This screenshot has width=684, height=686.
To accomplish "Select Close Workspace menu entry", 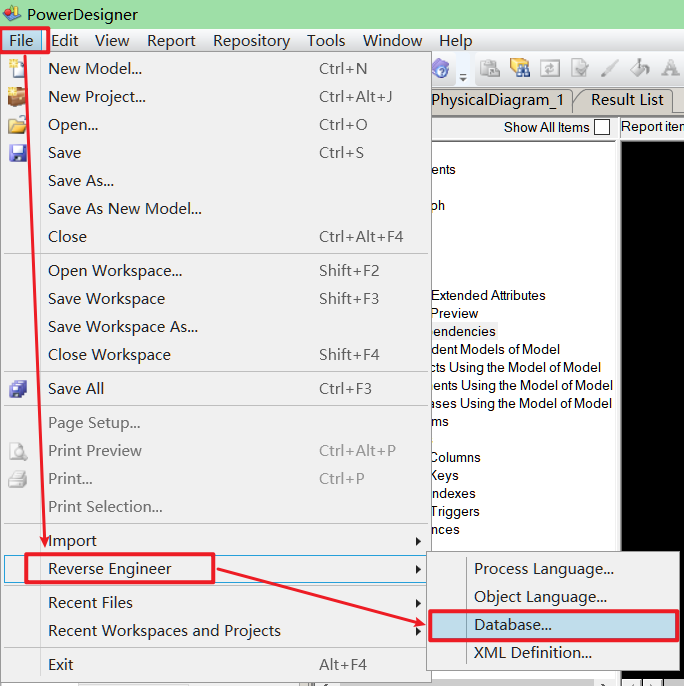I will click(216, 355).
